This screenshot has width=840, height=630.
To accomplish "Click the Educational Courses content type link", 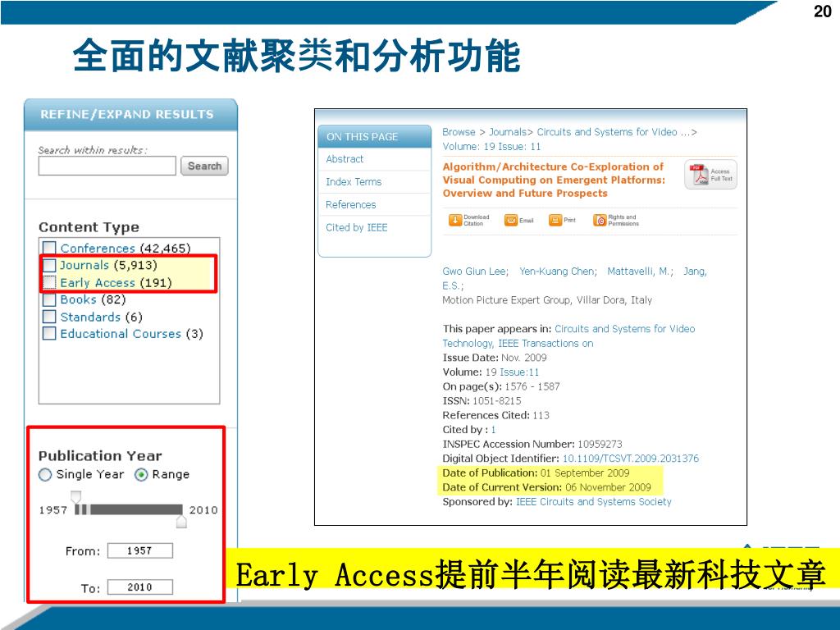I will pos(121,334).
